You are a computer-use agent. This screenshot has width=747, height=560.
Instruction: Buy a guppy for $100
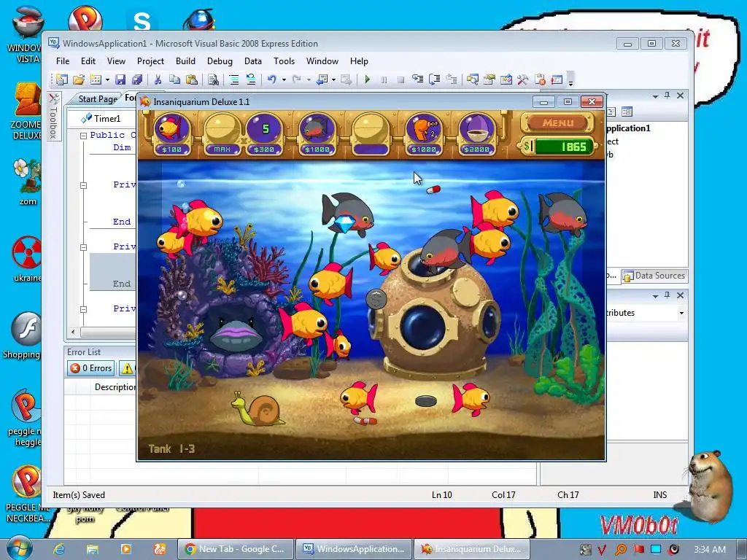coord(172,133)
